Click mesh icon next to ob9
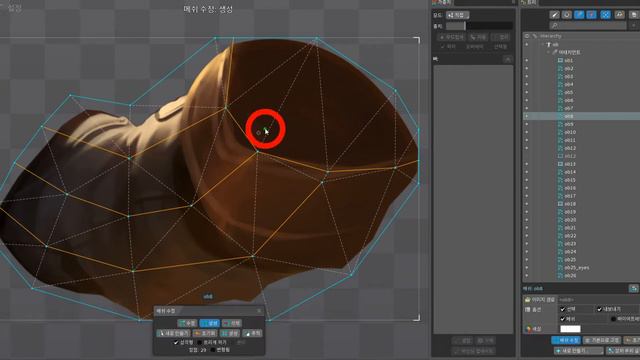The height and width of the screenshot is (360, 640). click(560, 124)
